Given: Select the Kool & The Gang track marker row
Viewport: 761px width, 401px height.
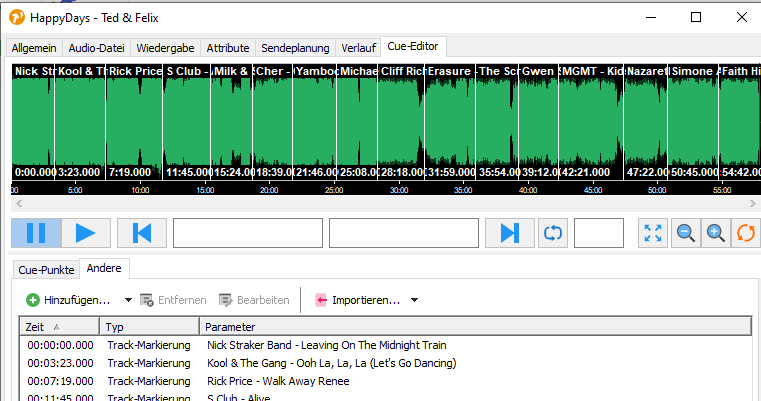Looking at the screenshot, I should pos(326,363).
